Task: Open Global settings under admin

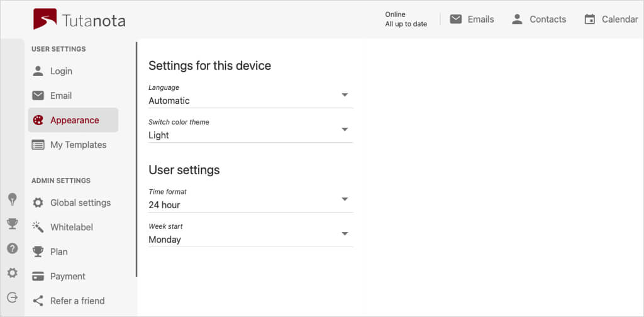Action: (x=80, y=203)
